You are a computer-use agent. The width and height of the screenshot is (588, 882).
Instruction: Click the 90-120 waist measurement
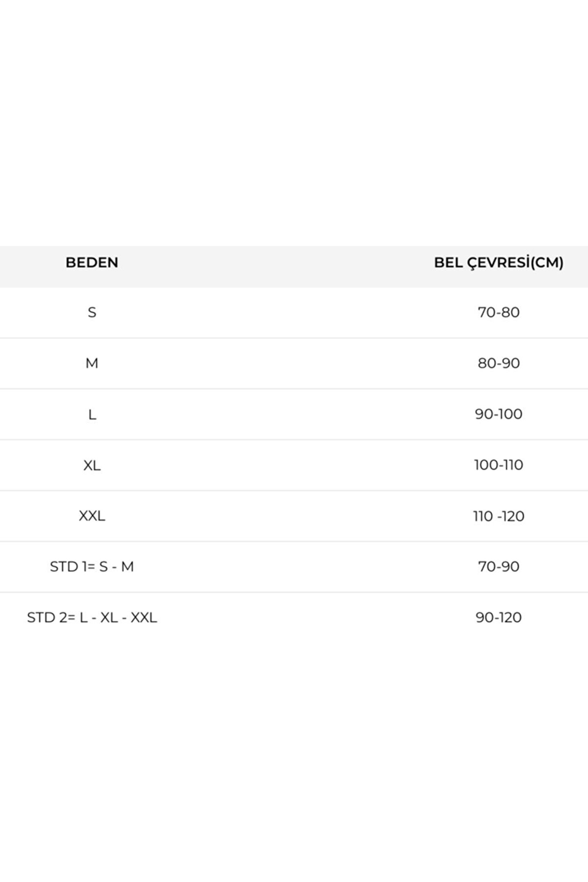pos(499,617)
